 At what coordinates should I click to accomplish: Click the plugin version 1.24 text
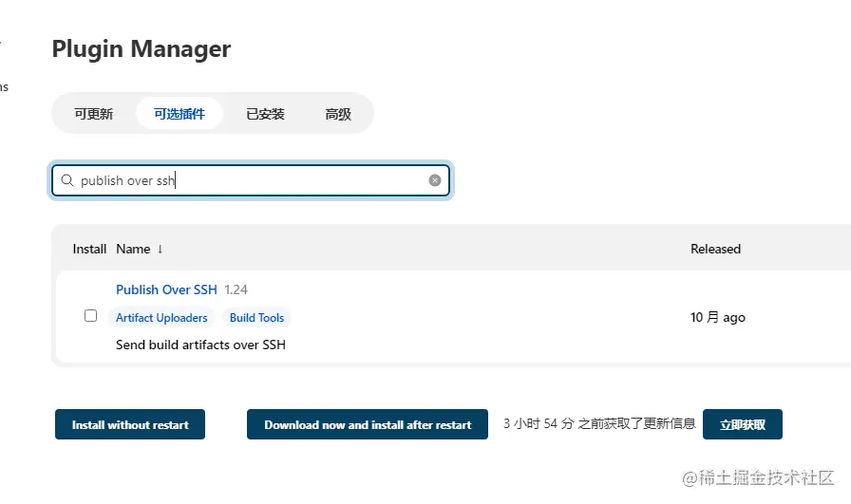(236, 289)
